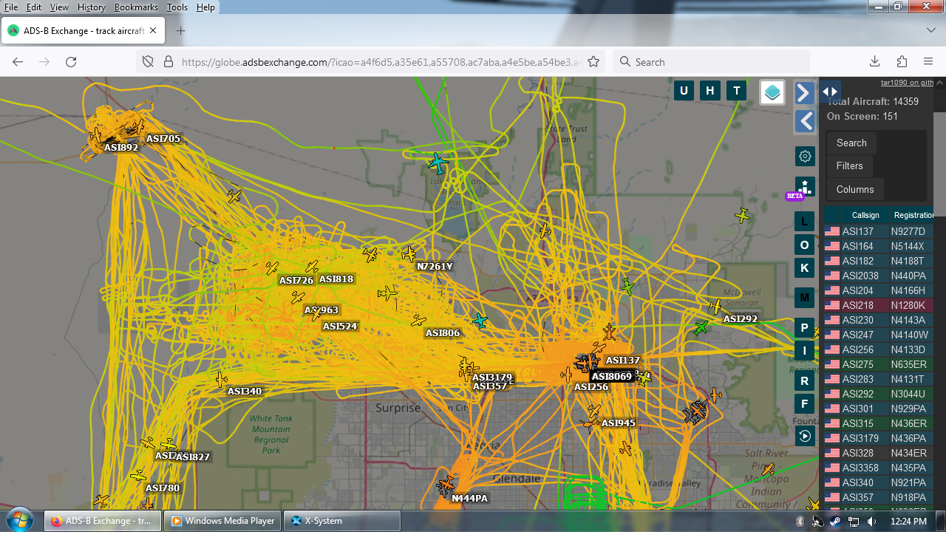946x560 pixels.
Task: Click the tracking protection shield icon
Action: pos(148,62)
